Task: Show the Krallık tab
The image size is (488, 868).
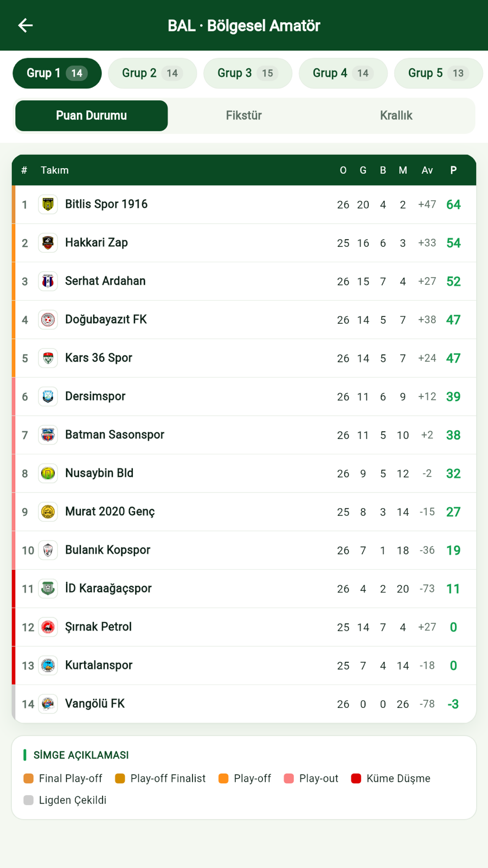Action: (x=396, y=116)
